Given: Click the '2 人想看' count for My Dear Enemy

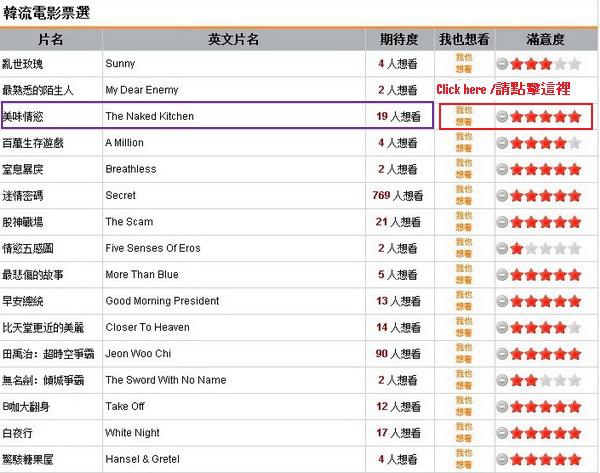Looking at the screenshot, I should point(398,90).
